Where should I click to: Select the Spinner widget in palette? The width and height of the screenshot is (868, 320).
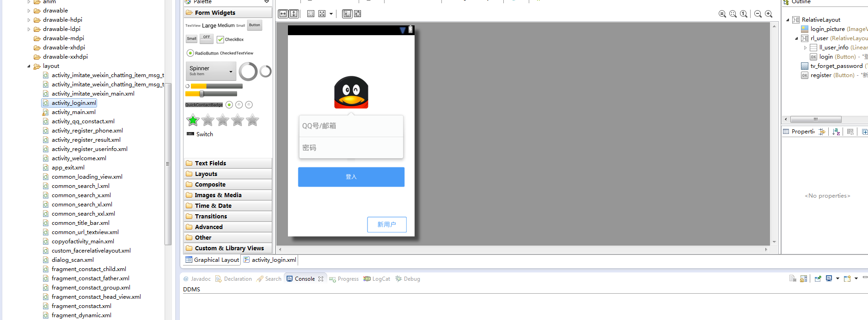211,71
